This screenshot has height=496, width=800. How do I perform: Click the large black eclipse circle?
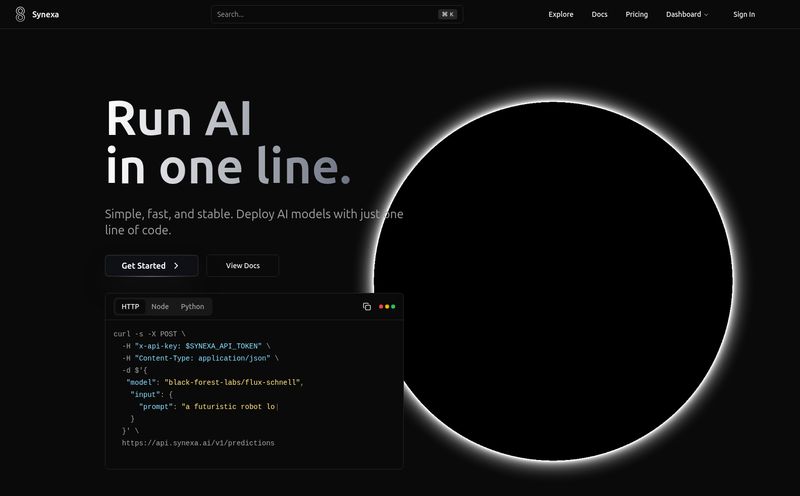(553, 281)
